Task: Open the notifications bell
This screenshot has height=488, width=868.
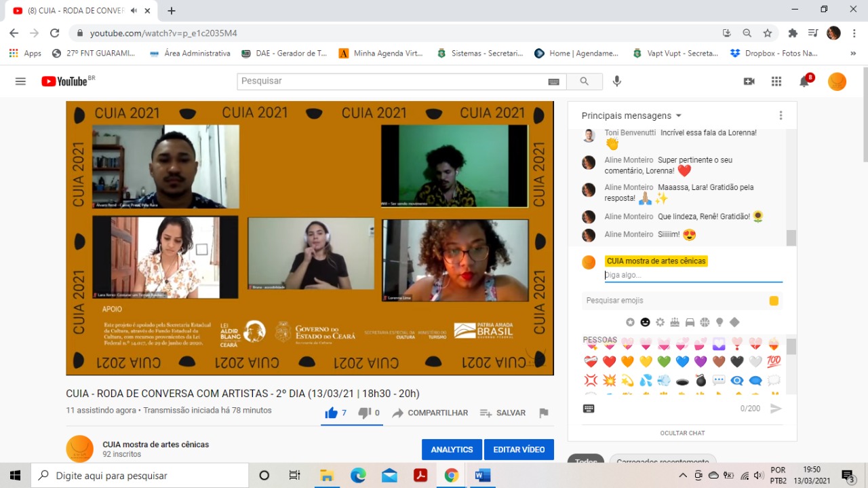Action: tap(804, 82)
